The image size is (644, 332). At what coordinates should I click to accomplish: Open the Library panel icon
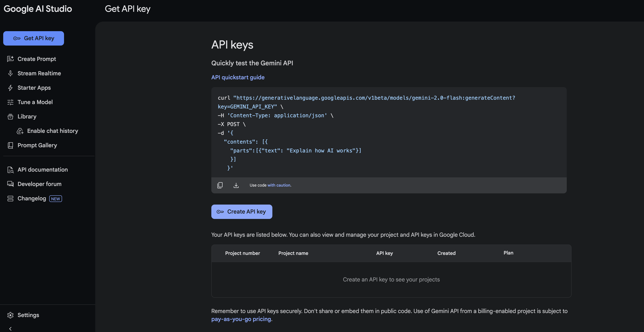click(x=10, y=116)
